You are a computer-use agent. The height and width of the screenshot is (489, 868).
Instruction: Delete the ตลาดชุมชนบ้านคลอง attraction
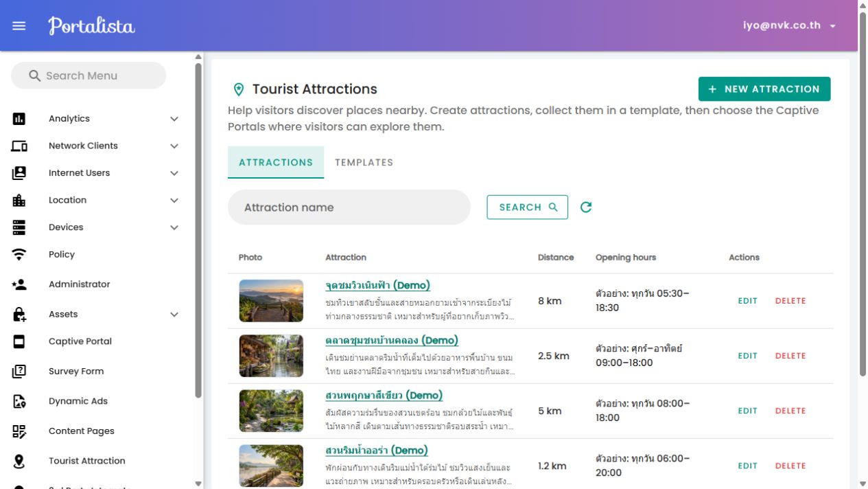click(x=790, y=356)
